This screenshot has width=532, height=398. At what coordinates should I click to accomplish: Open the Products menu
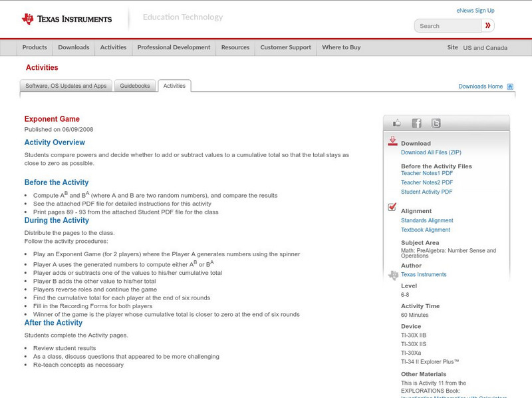pyautogui.click(x=35, y=48)
